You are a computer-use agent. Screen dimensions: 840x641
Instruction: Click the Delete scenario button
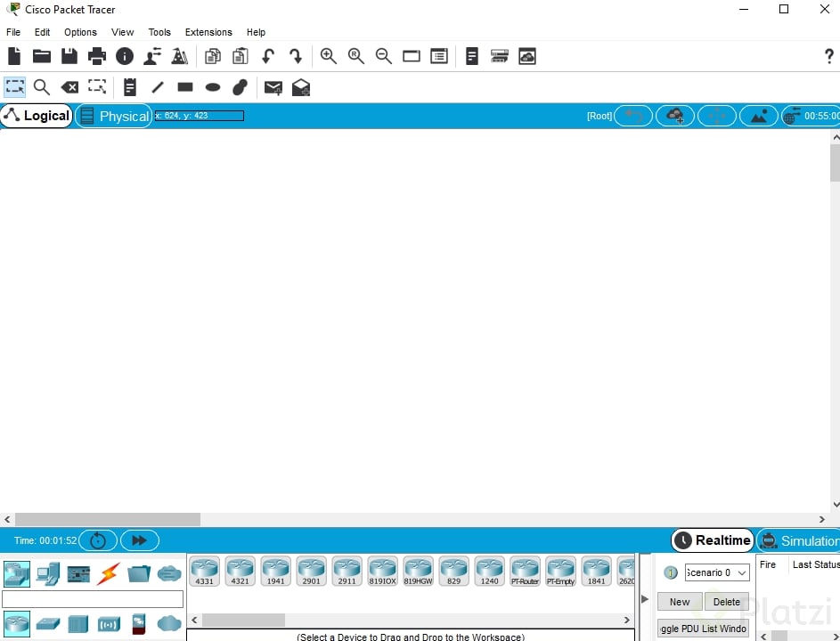point(727,602)
